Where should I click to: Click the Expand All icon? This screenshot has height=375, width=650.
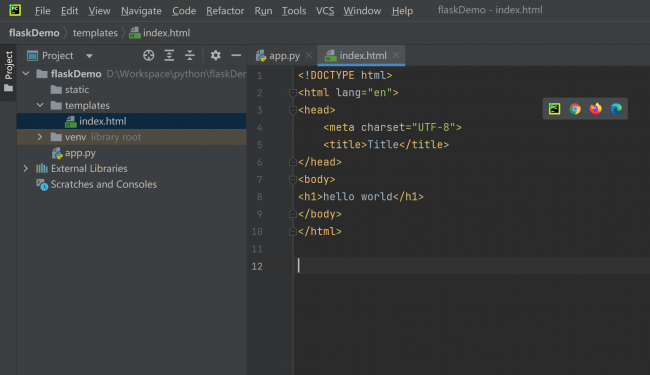coord(169,55)
